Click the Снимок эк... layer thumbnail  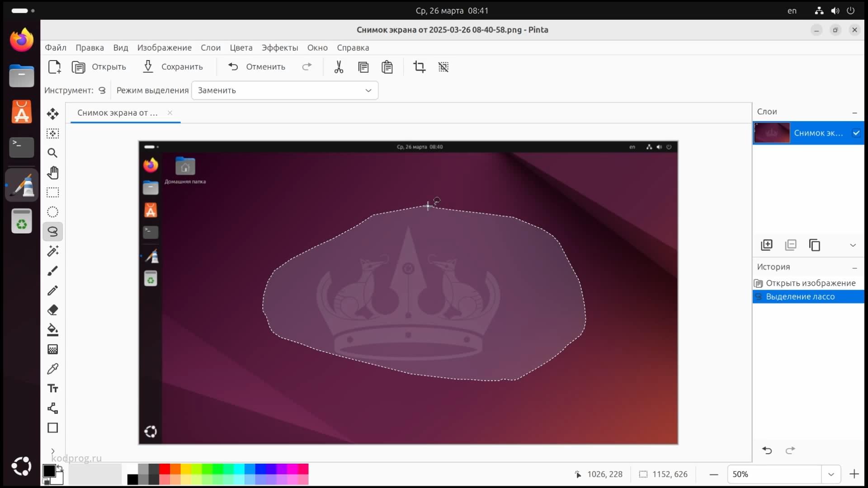(772, 133)
